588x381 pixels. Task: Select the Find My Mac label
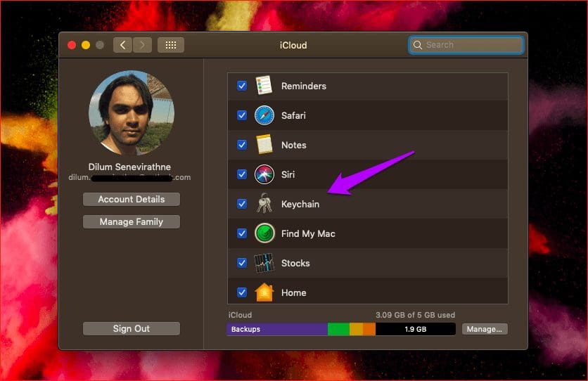coord(308,234)
